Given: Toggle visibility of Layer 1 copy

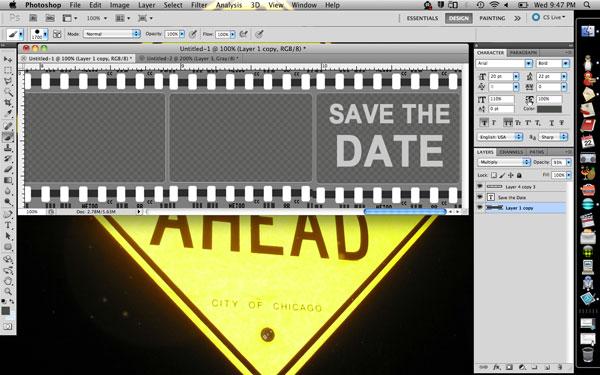Looking at the screenshot, I should point(480,208).
